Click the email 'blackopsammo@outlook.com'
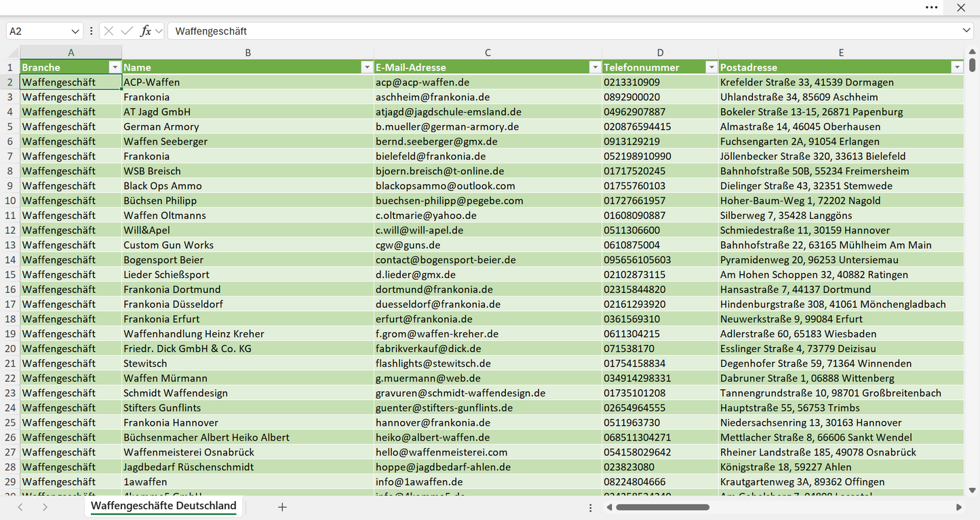 point(446,186)
